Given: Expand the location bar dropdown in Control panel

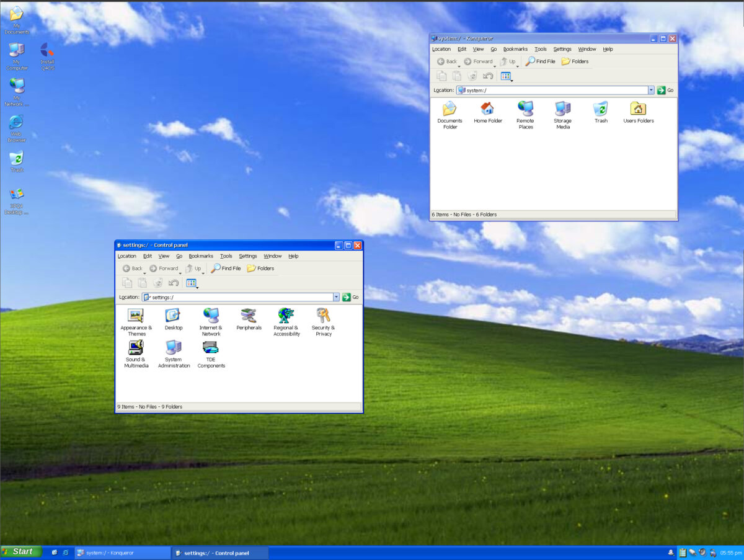Looking at the screenshot, I should [x=336, y=297].
